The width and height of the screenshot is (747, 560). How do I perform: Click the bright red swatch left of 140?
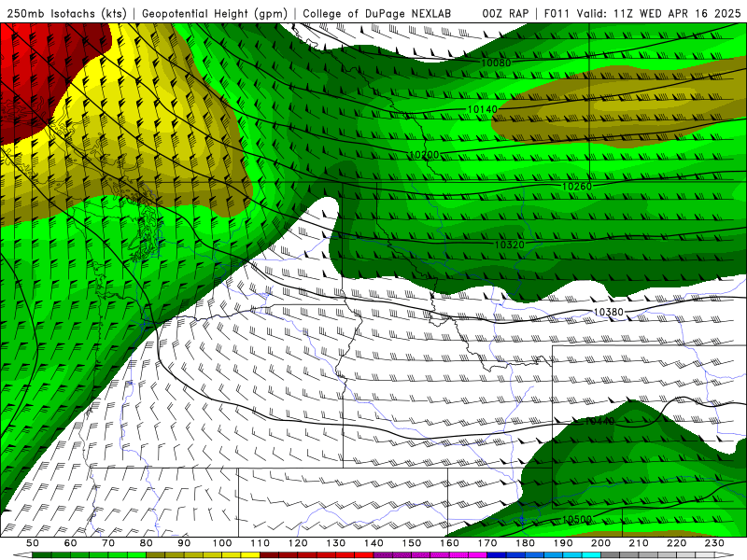click(364, 555)
